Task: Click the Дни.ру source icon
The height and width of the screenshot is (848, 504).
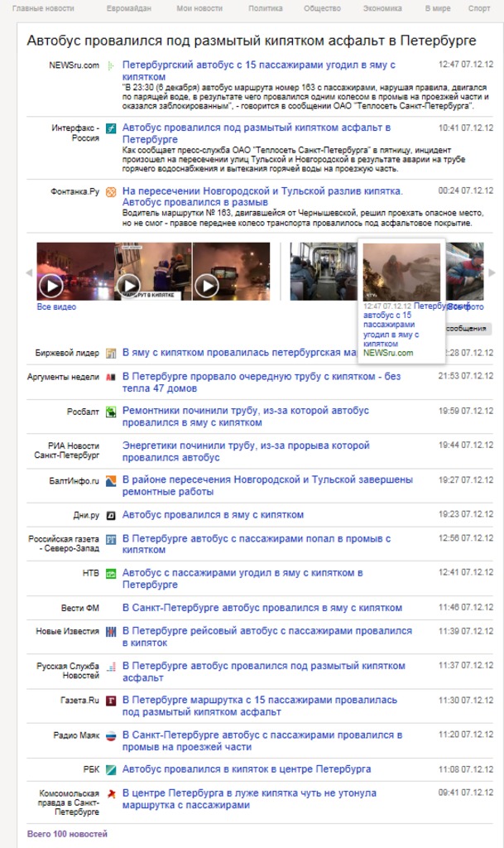Action: [111, 515]
